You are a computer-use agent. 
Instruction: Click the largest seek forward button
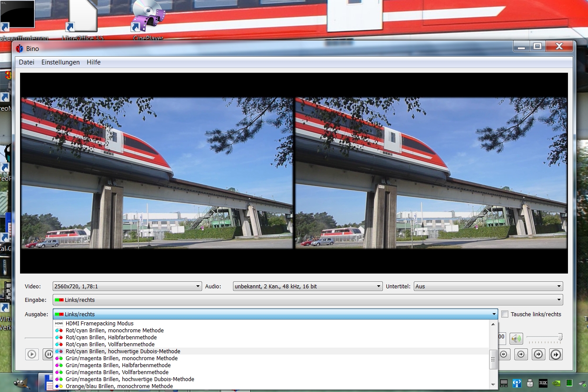(x=556, y=354)
